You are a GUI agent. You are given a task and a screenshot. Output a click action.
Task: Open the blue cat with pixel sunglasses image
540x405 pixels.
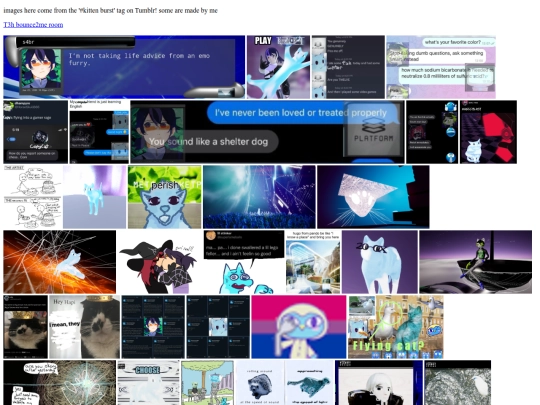coord(380,262)
